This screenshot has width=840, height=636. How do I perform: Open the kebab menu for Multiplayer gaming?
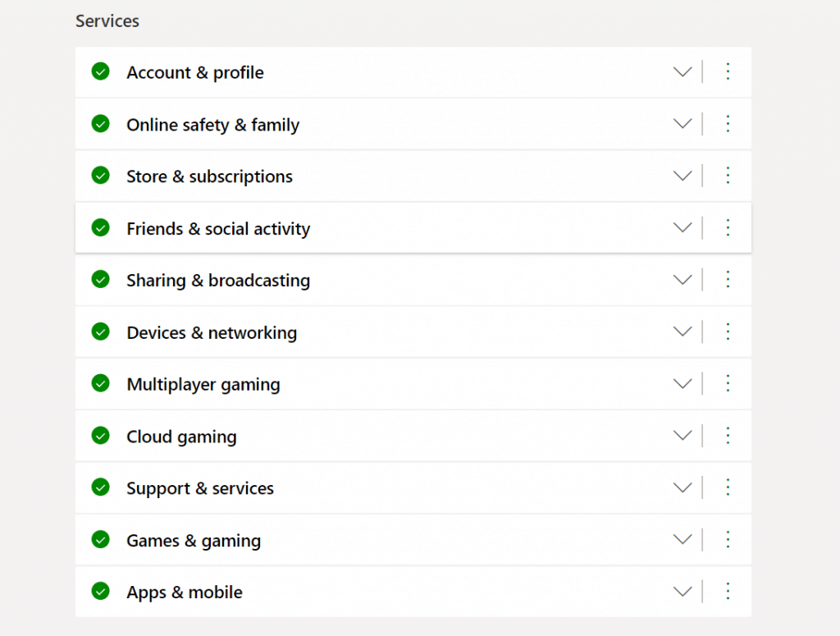tap(727, 384)
